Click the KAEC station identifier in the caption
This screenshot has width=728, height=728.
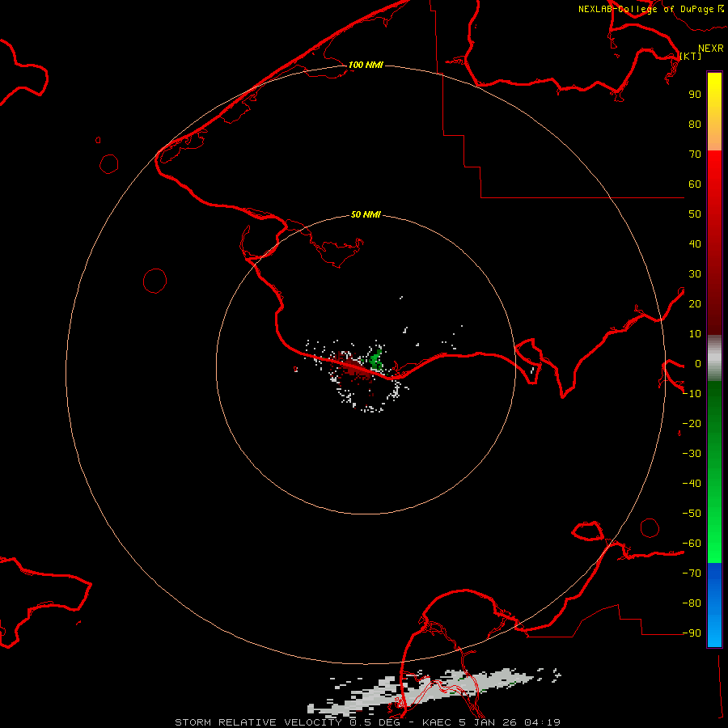(x=437, y=722)
